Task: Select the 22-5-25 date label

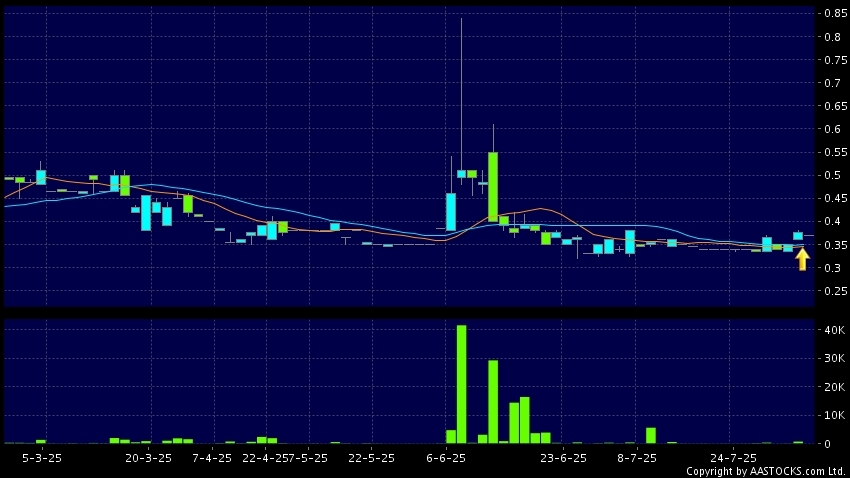Action: tap(371, 458)
